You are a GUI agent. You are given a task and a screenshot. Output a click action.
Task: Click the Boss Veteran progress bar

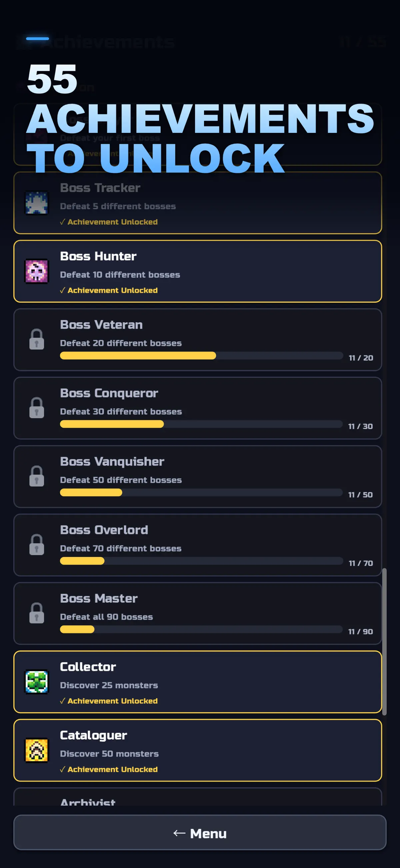pos(201,355)
